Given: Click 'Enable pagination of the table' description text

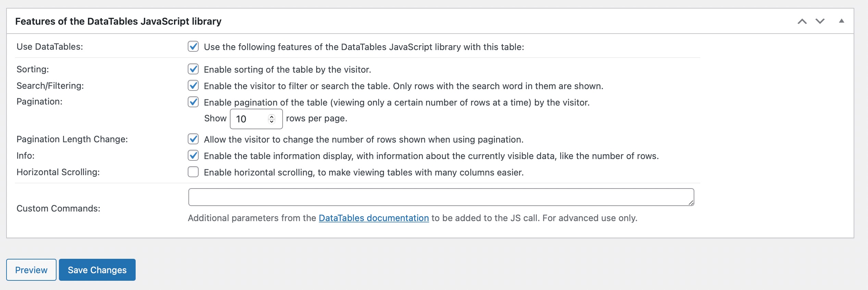Looking at the screenshot, I should 397,102.
